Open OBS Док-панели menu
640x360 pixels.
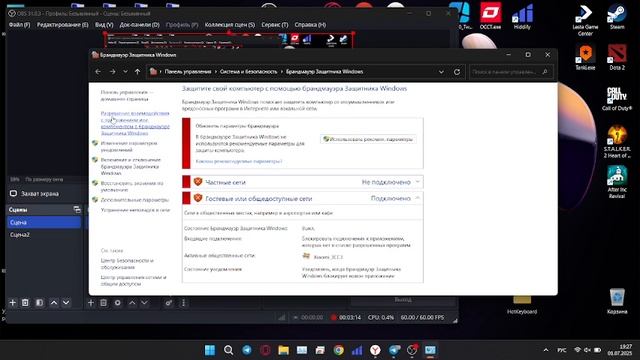click(x=140, y=24)
